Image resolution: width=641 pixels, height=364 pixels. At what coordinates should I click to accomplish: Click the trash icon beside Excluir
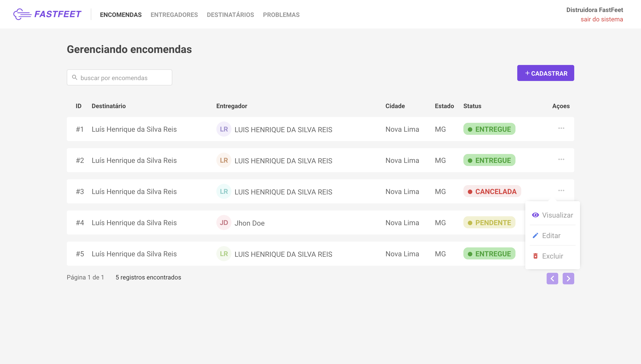coord(535,256)
